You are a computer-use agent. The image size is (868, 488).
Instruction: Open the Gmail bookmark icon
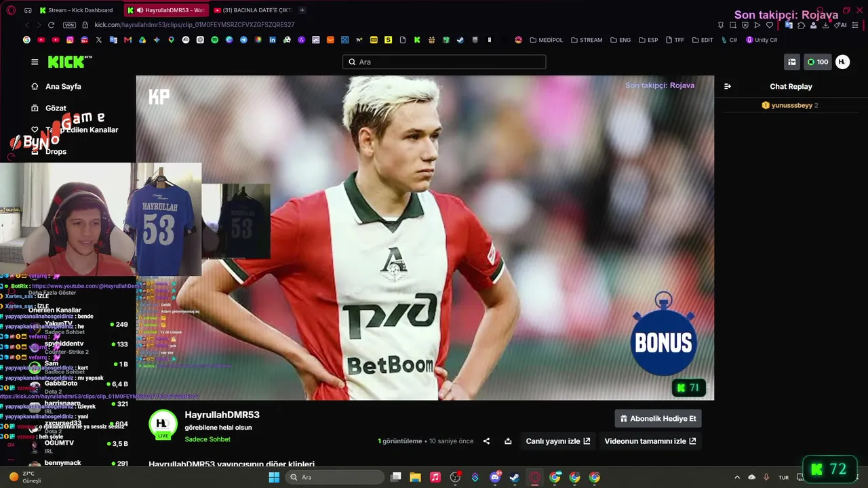[x=127, y=40]
